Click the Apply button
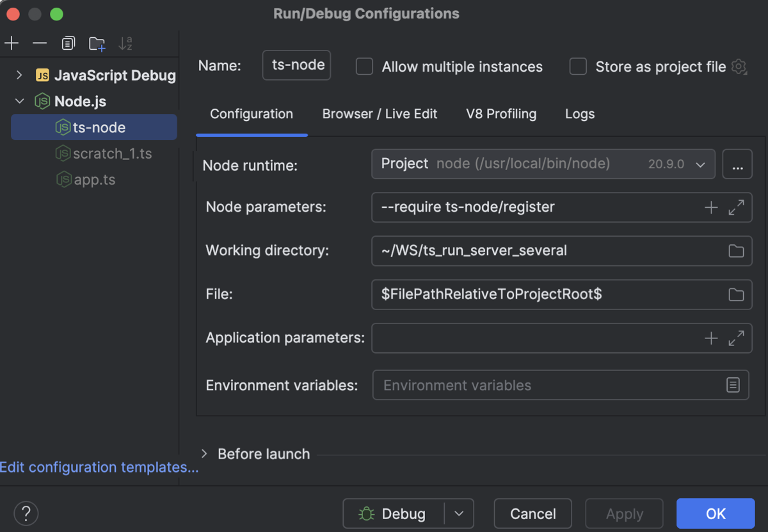Image resolution: width=768 pixels, height=532 pixels. (624, 513)
